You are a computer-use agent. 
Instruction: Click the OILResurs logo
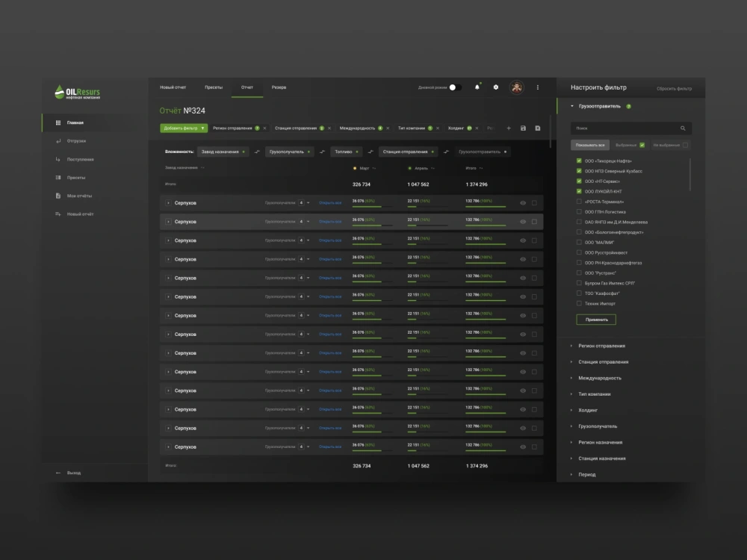[77, 92]
